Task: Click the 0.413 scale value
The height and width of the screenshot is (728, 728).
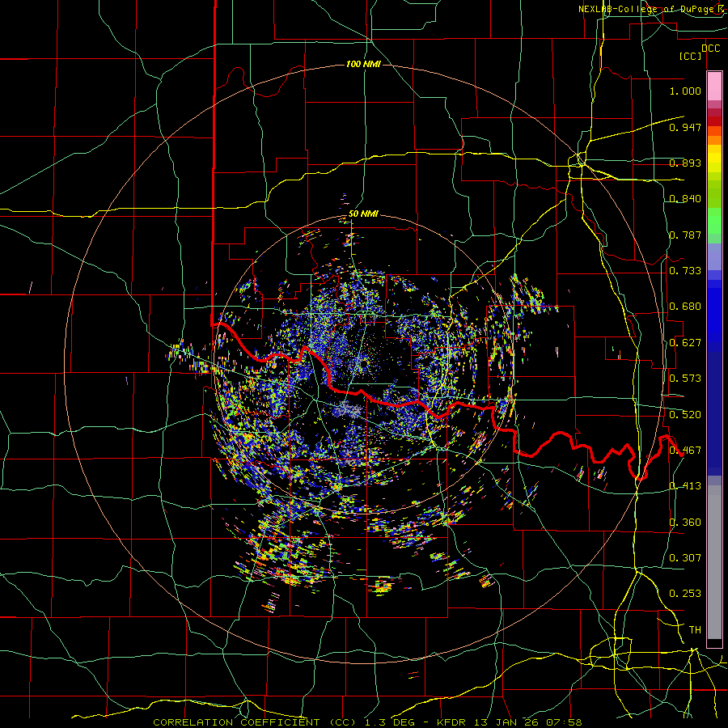Action: 685,486
